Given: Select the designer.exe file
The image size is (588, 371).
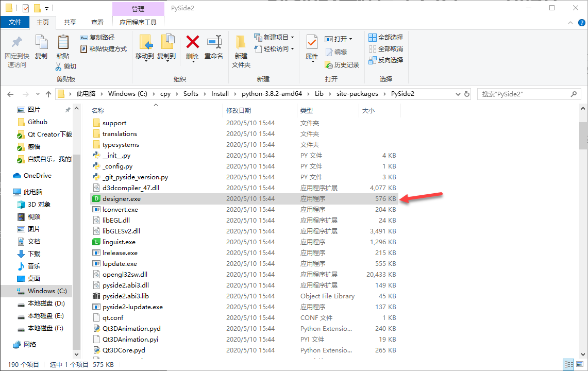Looking at the screenshot, I should [x=244, y=199].
